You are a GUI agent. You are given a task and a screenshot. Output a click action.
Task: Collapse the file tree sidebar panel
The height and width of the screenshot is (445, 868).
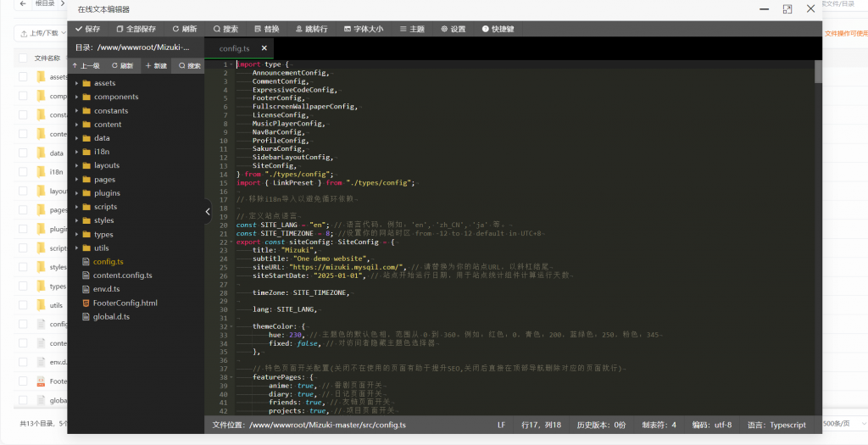[208, 212]
